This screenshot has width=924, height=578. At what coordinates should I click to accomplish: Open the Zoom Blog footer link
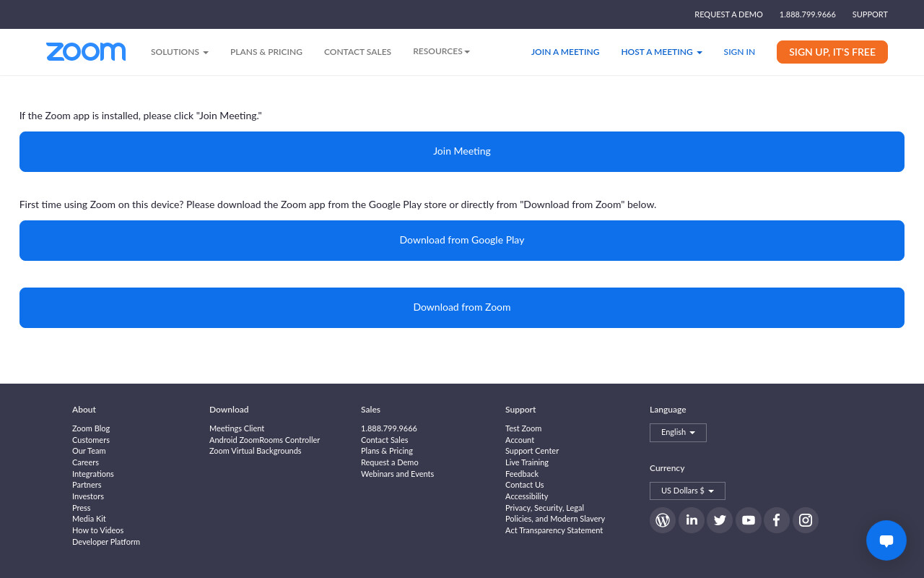pos(91,428)
